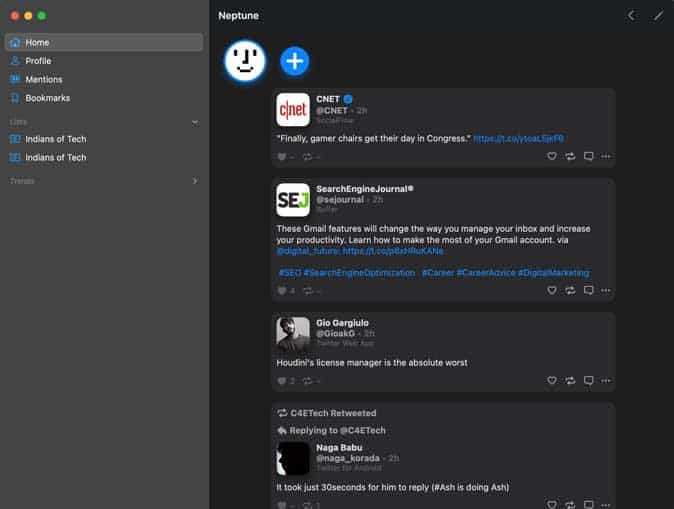This screenshot has width=674, height=509.
Task: Compose a new tweet with pencil icon
Action: (658, 16)
